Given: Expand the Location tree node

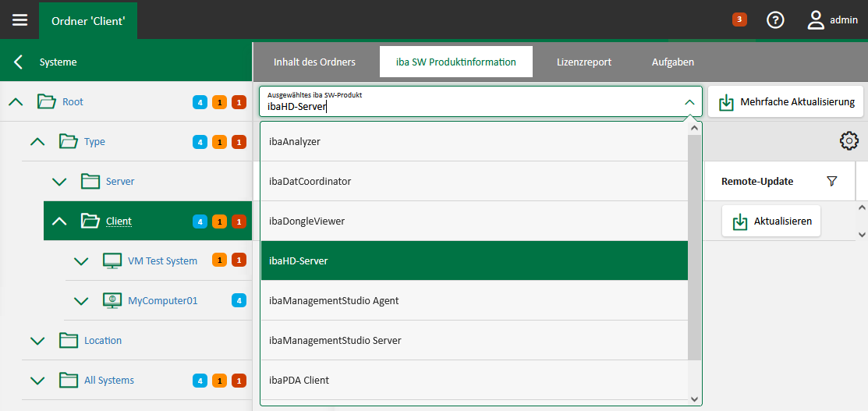Looking at the screenshot, I should click(37, 341).
